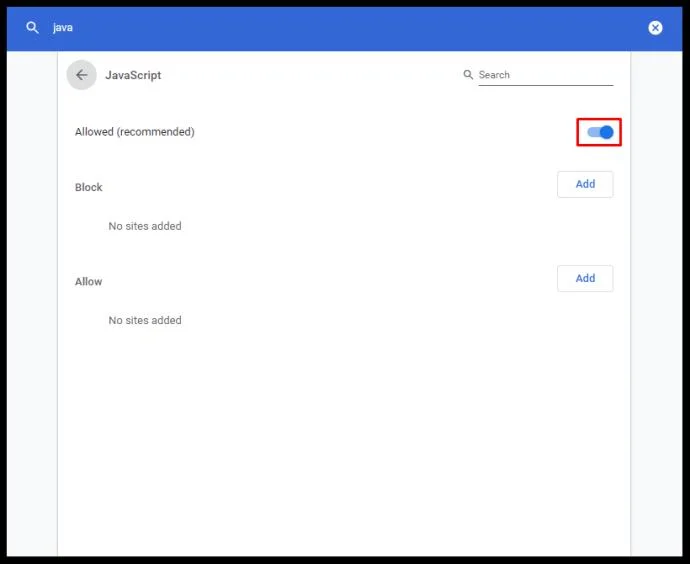Click the magnifier icon beside the Search field
This screenshot has width=690, height=564.
[468, 74]
